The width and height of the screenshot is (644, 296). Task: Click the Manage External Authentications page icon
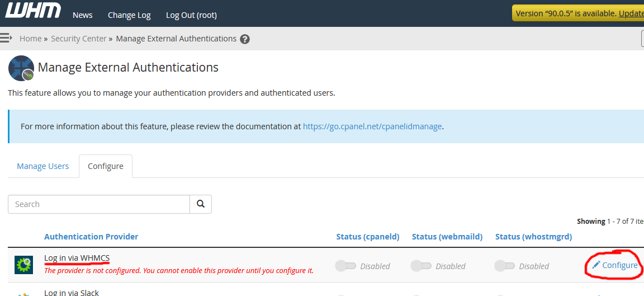point(21,68)
